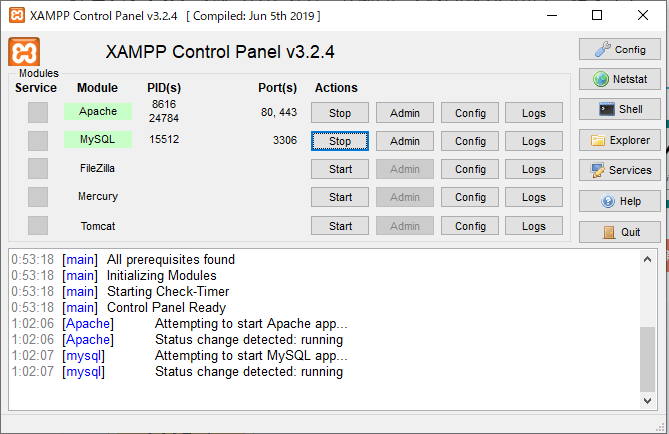
Task: Open the Shell terminal icon
Action: pos(620,109)
